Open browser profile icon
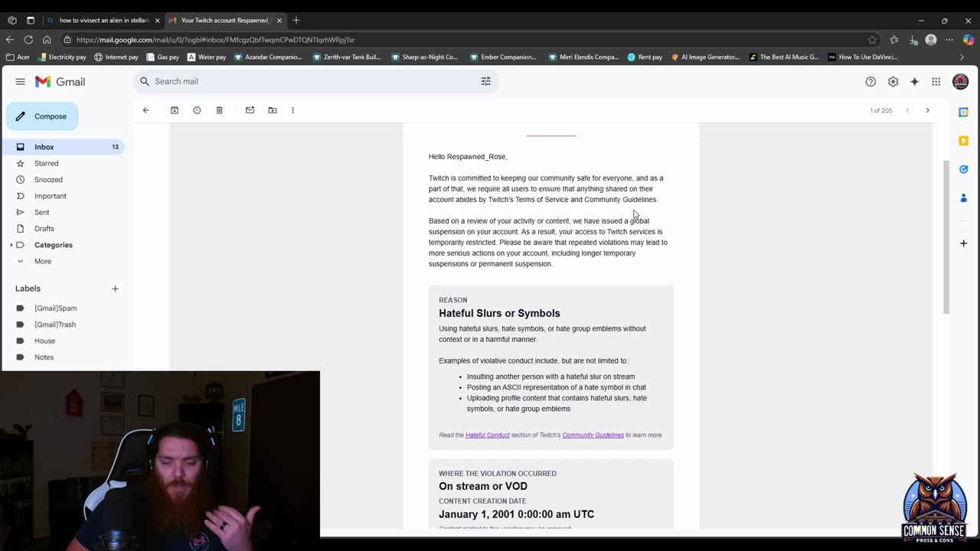The width and height of the screenshot is (980, 551). tap(931, 40)
